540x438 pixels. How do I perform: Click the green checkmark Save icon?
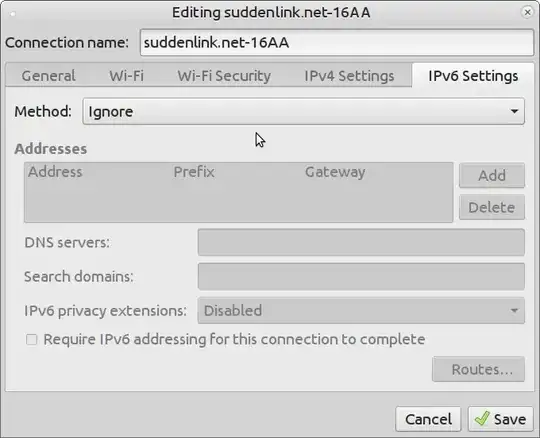pyautogui.click(x=482, y=419)
